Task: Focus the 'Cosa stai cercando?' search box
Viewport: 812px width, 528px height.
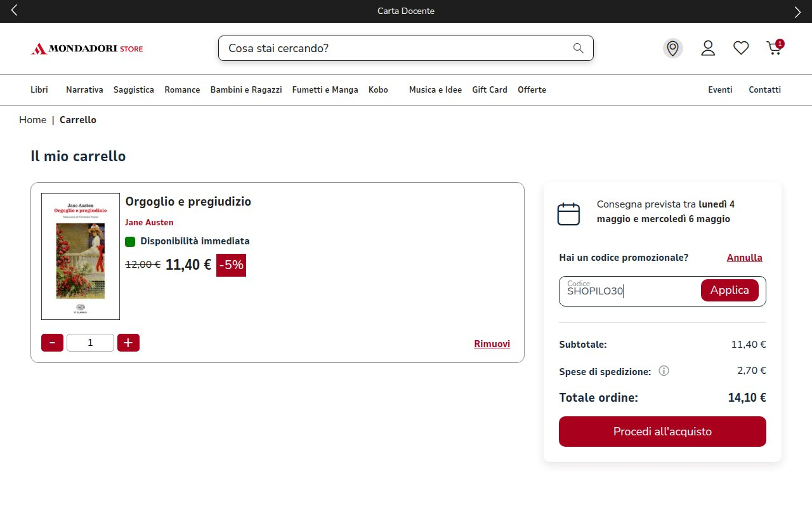Action: pyautogui.click(x=406, y=48)
